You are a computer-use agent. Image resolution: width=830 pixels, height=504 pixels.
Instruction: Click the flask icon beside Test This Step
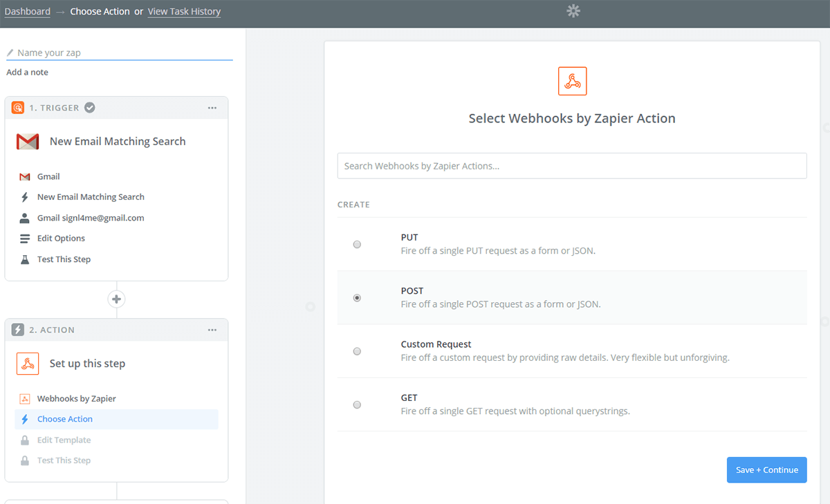click(25, 259)
